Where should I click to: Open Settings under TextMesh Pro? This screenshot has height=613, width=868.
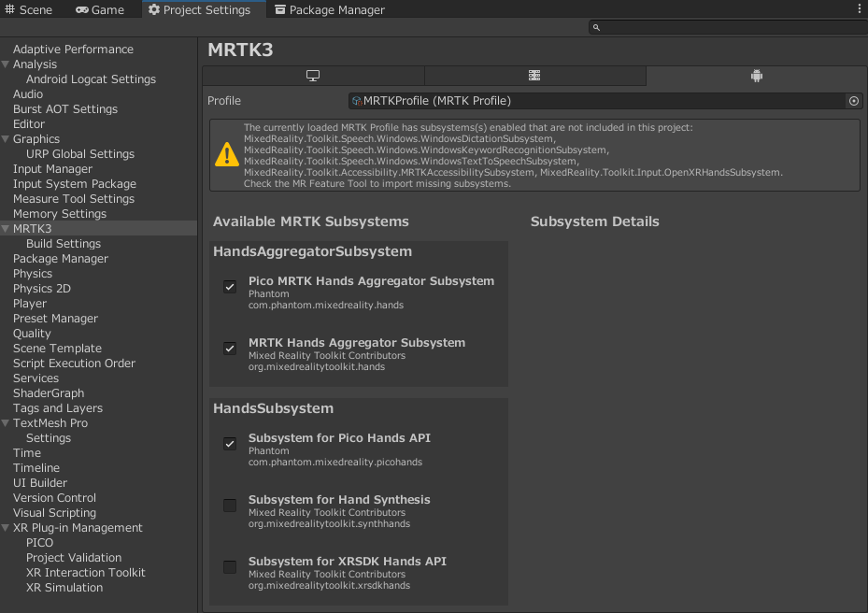(x=49, y=438)
